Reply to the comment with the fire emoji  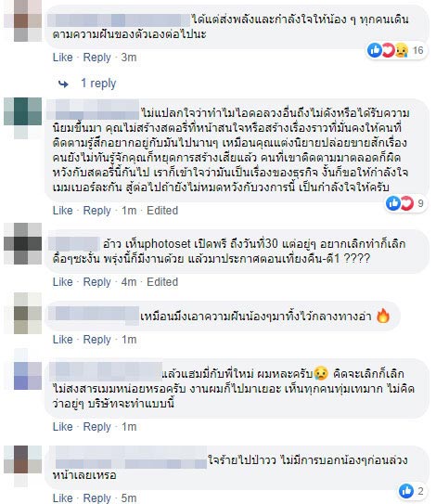pyautogui.click(x=96, y=339)
